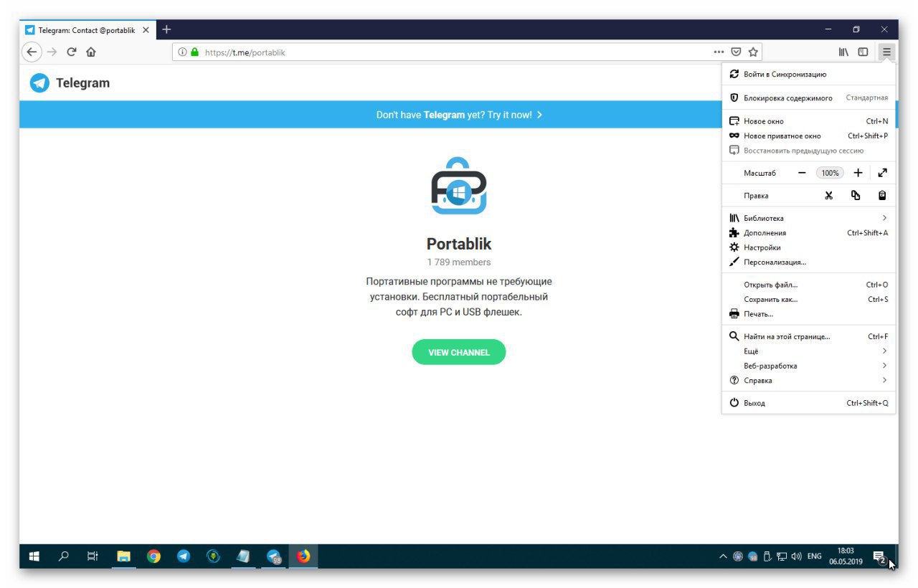Click the browser back arrow button
This screenshot has height=588, width=918.
coord(32,52)
